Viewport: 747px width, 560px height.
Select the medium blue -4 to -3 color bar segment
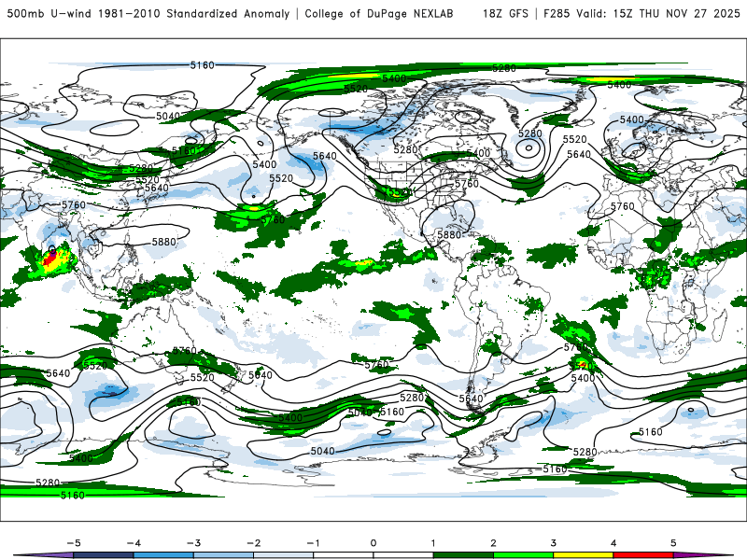(x=163, y=555)
